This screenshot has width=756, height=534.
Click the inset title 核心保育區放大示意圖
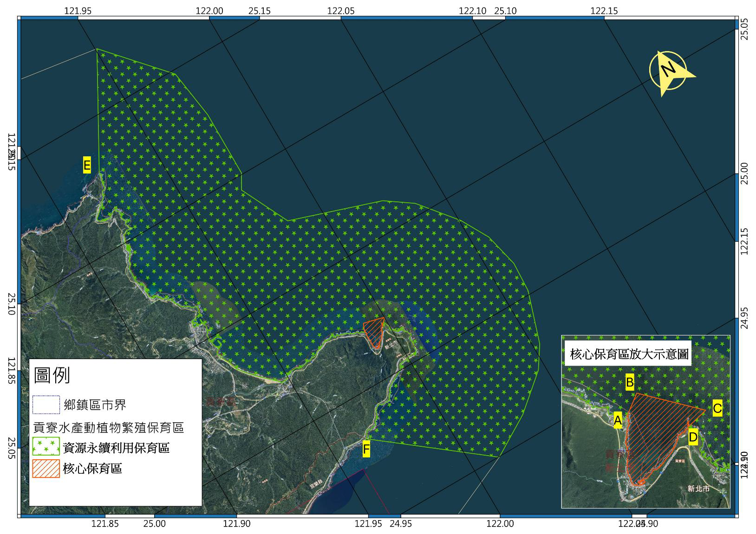click(629, 354)
